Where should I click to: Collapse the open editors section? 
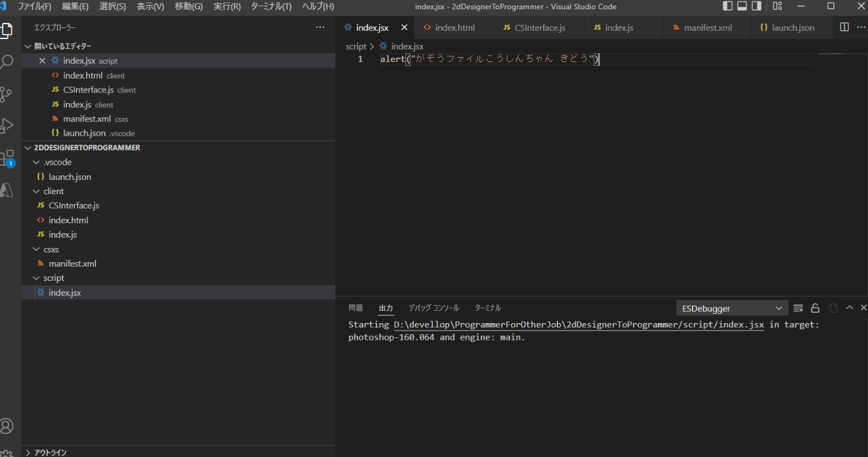click(27, 47)
